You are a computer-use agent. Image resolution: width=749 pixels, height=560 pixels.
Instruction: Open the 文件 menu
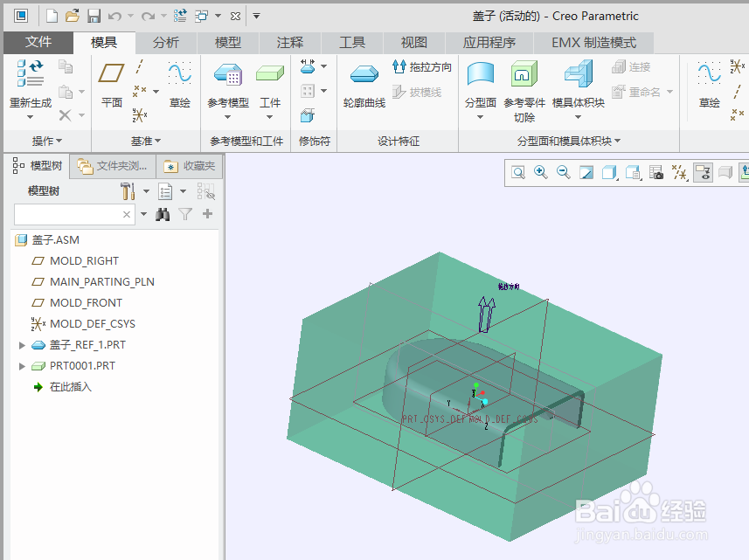point(38,43)
